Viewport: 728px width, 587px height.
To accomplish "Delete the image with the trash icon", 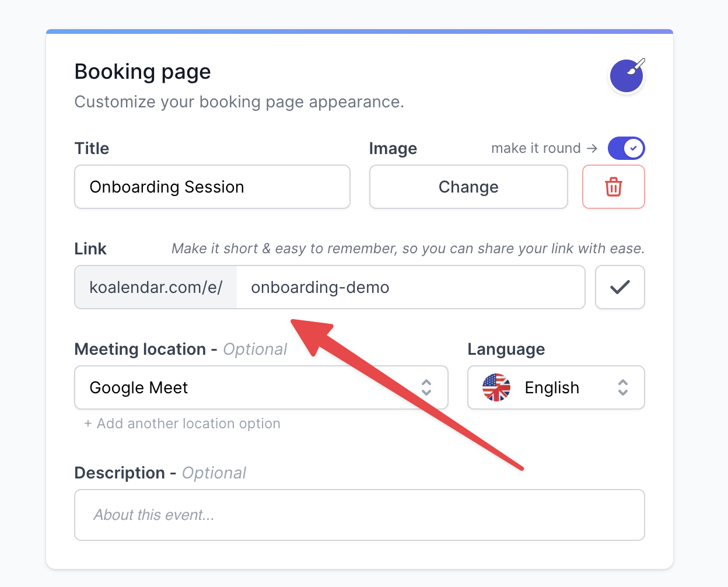I will (x=613, y=187).
